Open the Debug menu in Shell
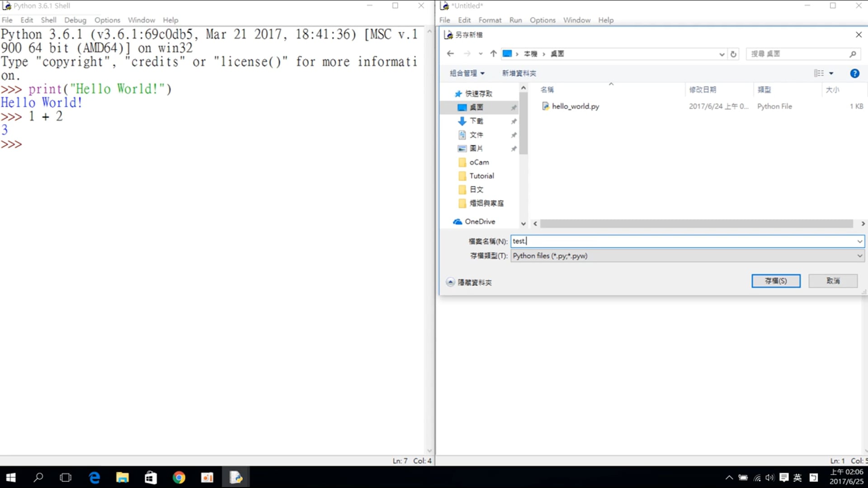Viewport: 868px width, 488px height. pos(75,20)
